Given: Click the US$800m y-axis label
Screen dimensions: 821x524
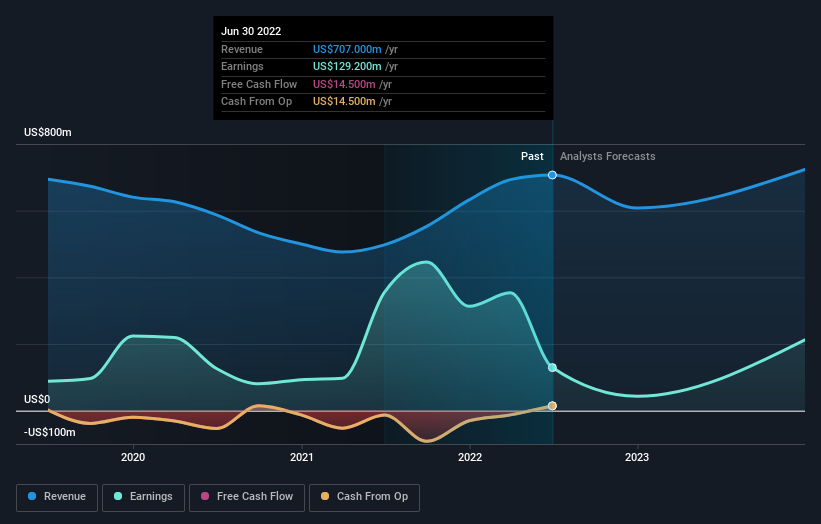Looking at the screenshot, I should tap(48, 132).
